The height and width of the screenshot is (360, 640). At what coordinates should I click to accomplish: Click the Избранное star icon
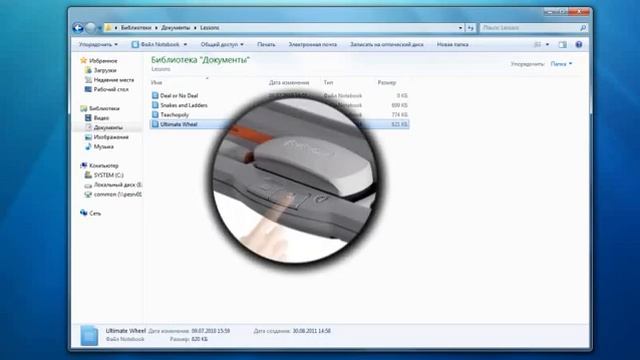[x=84, y=60]
